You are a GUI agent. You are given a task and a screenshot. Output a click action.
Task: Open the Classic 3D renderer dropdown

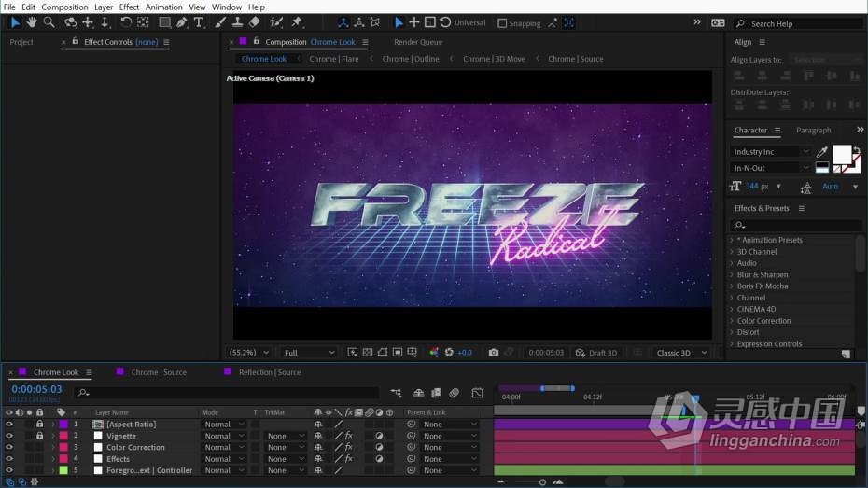[681, 353]
